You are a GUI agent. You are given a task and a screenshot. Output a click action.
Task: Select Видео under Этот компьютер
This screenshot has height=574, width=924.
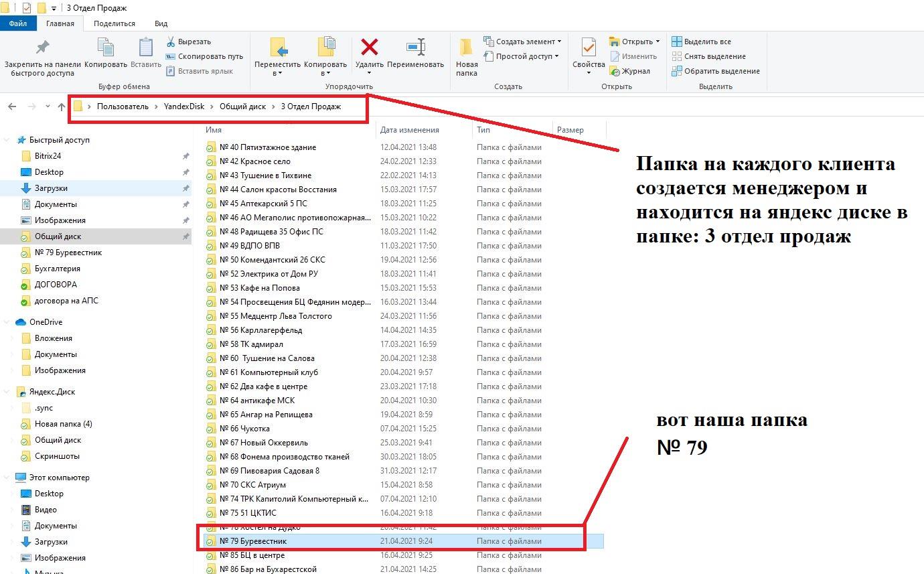[x=46, y=510]
